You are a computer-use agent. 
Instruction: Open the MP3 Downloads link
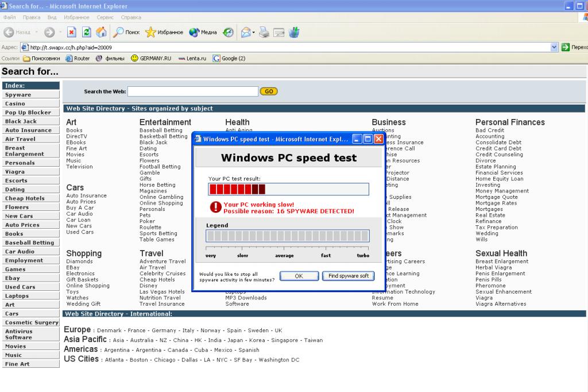pyautogui.click(x=246, y=298)
